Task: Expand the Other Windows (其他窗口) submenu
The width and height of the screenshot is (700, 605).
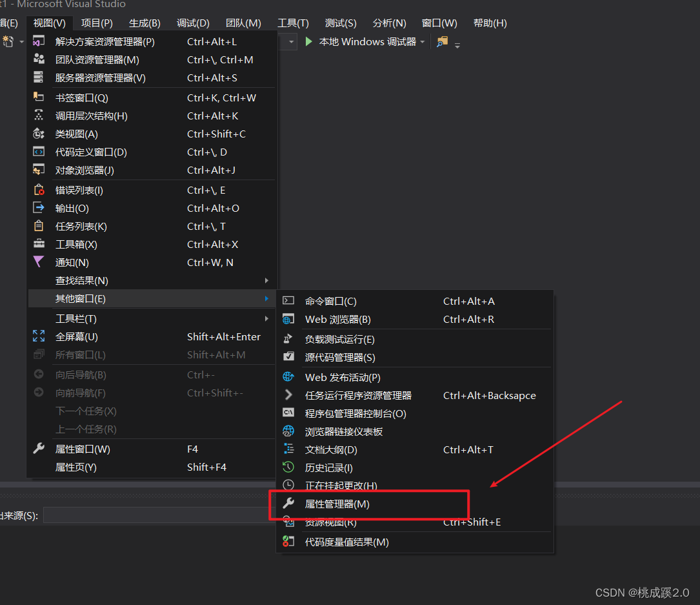Action: (x=266, y=298)
